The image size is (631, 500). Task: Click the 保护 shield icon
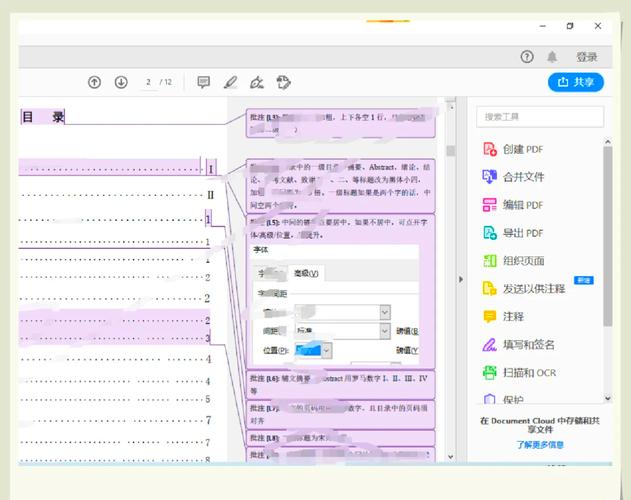click(x=489, y=399)
